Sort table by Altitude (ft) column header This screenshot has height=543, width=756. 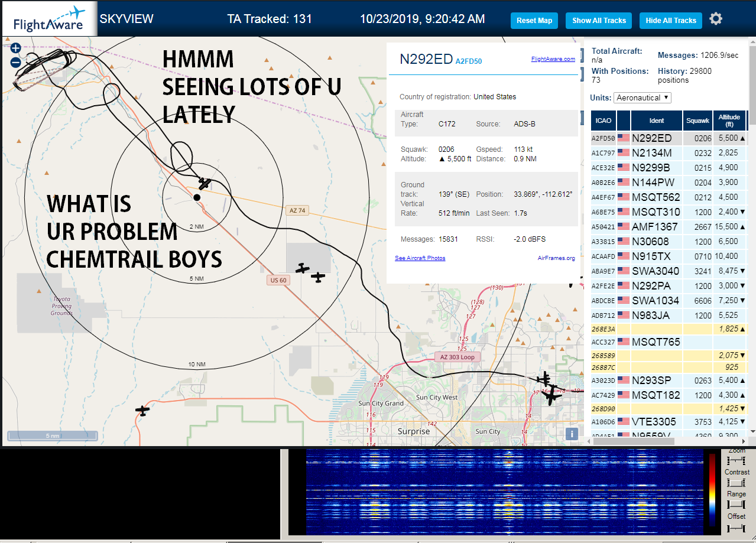point(730,121)
